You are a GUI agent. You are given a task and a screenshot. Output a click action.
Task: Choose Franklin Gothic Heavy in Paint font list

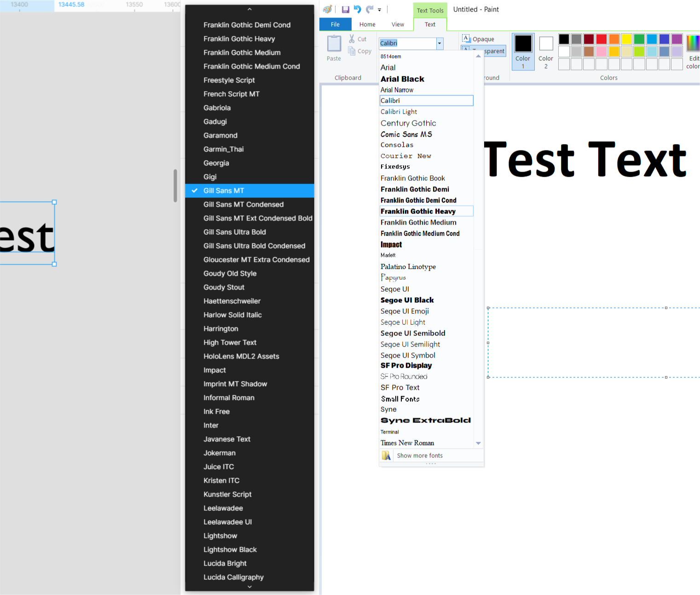426,211
